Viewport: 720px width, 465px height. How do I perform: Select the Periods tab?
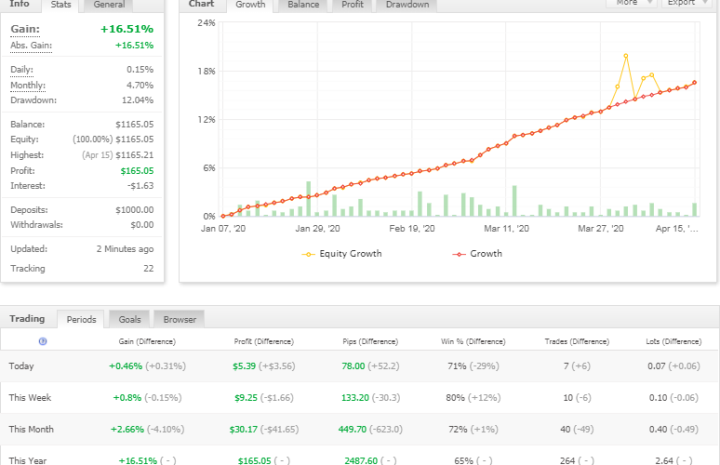(81, 319)
